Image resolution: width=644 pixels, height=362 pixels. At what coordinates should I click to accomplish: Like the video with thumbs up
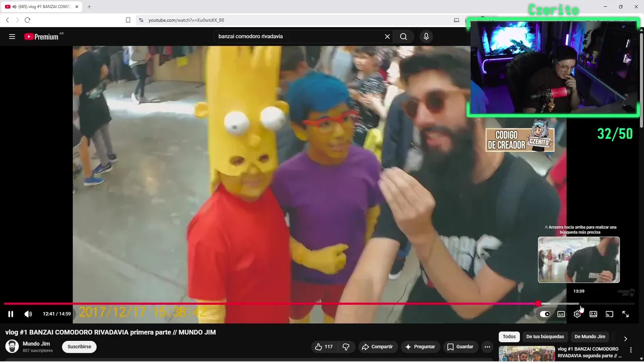tap(324, 347)
